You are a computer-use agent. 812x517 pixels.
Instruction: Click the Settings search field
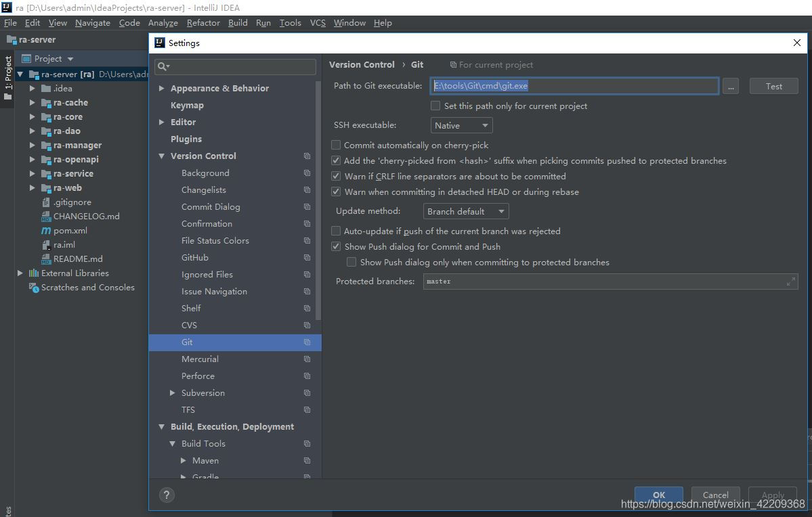[235, 66]
